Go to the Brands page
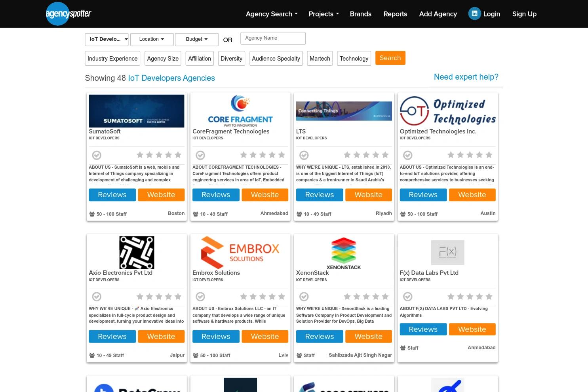 click(x=361, y=14)
